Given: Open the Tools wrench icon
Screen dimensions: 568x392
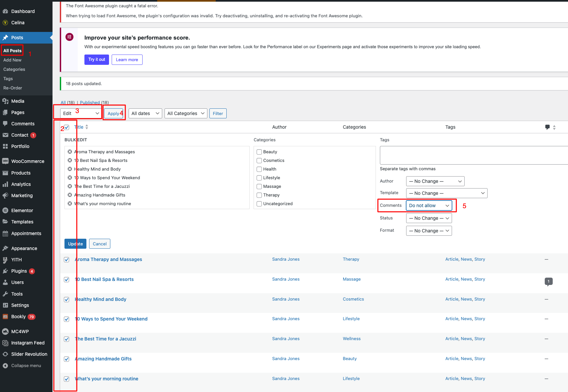Looking at the screenshot, I should 5,294.
